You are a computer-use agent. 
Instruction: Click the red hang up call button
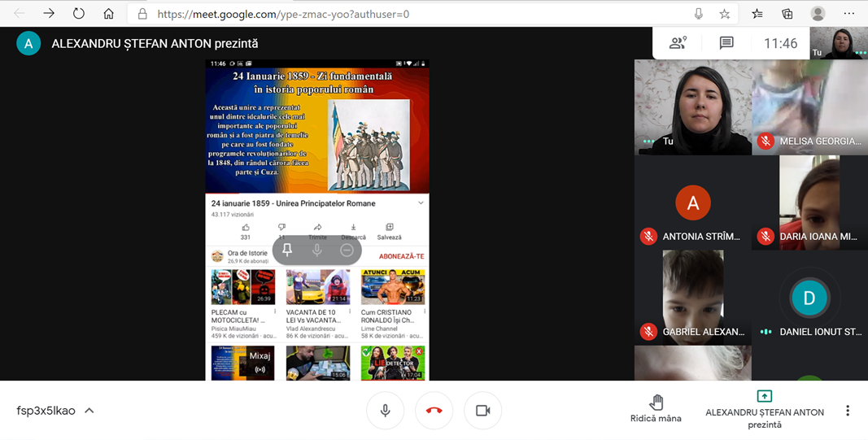(x=434, y=411)
